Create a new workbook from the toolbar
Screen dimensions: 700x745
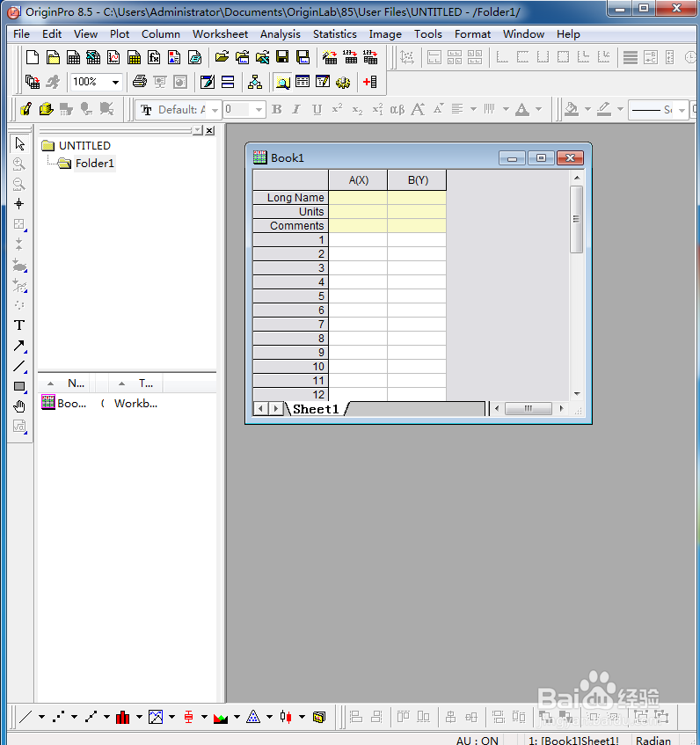click(73, 57)
